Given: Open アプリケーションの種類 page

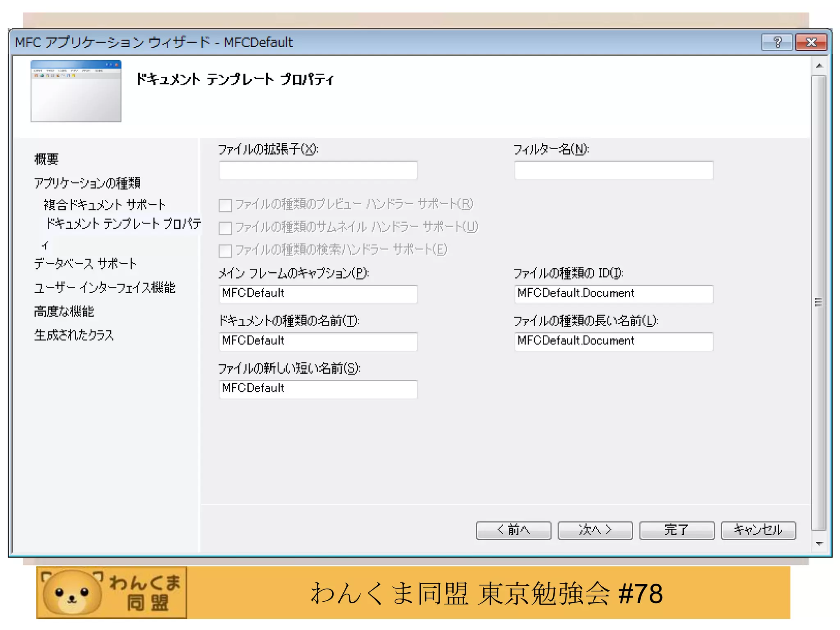Looking at the screenshot, I should (x=87, y=183).
